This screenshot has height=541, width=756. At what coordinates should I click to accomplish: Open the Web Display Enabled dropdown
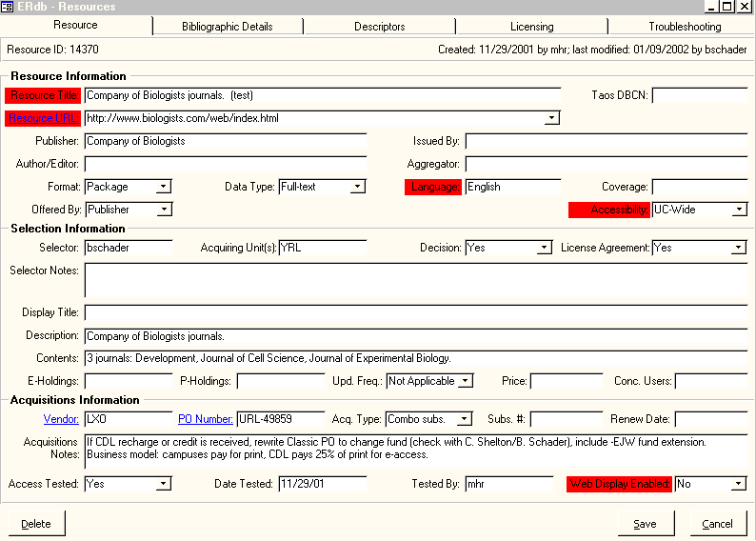(738, 484)
